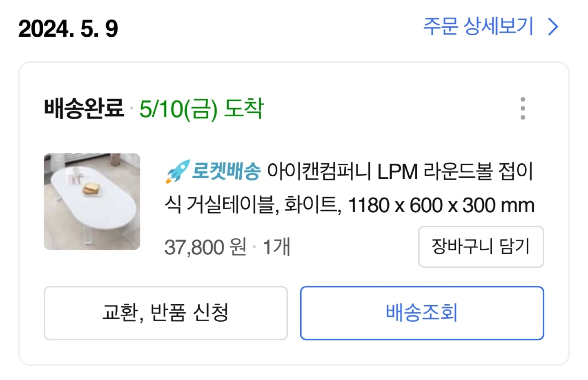
Task: Click the 37,800 원 price text
Action: click(x=205, y=247)
